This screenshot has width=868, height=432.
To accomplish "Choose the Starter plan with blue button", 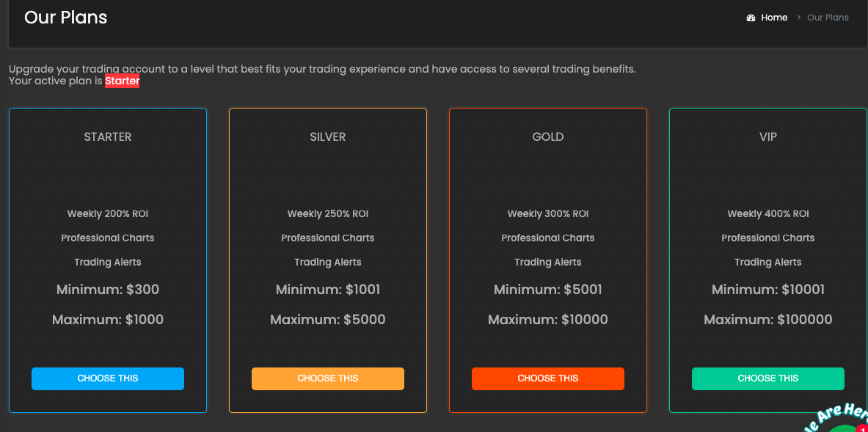I will [x=108, y=378].
